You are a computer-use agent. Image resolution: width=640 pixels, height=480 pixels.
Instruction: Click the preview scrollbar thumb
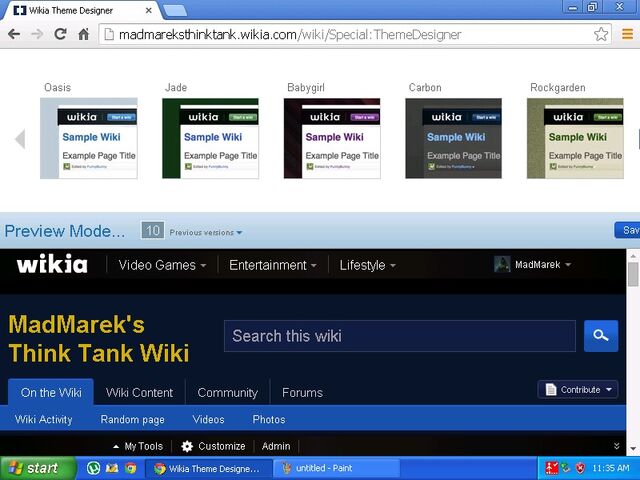(x=633, y=274)
